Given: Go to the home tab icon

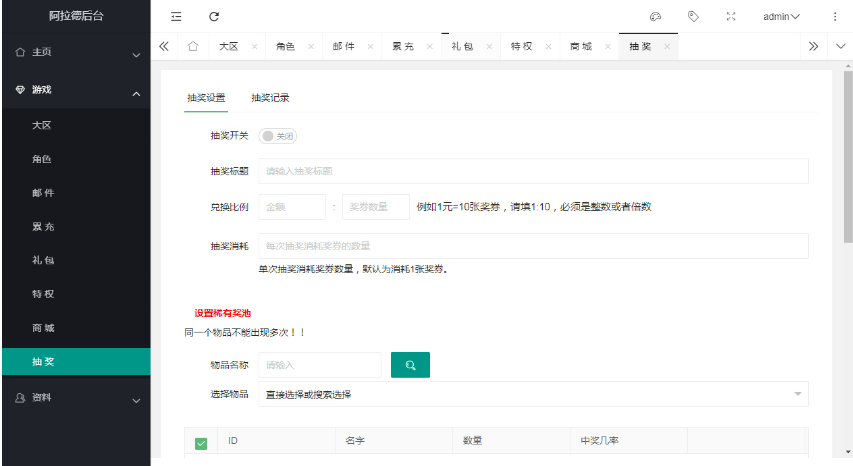Looking at the screenshot, I should pos(193,46).
